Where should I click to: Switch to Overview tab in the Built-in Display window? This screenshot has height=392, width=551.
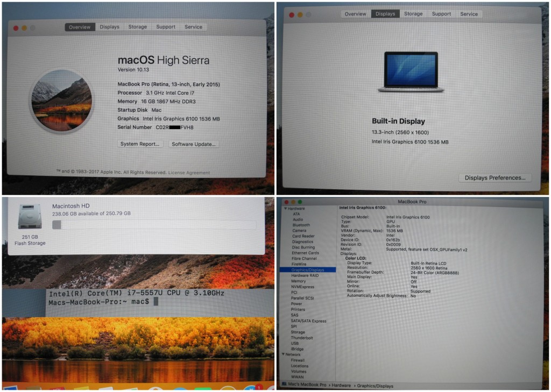pyautogui.click(x=355, y=14)
